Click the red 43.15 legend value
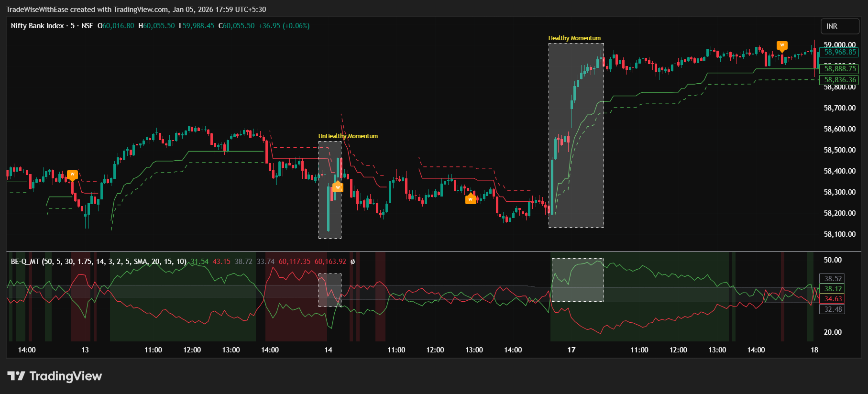This screenshot has width=868, height=394. click(221, 262)
